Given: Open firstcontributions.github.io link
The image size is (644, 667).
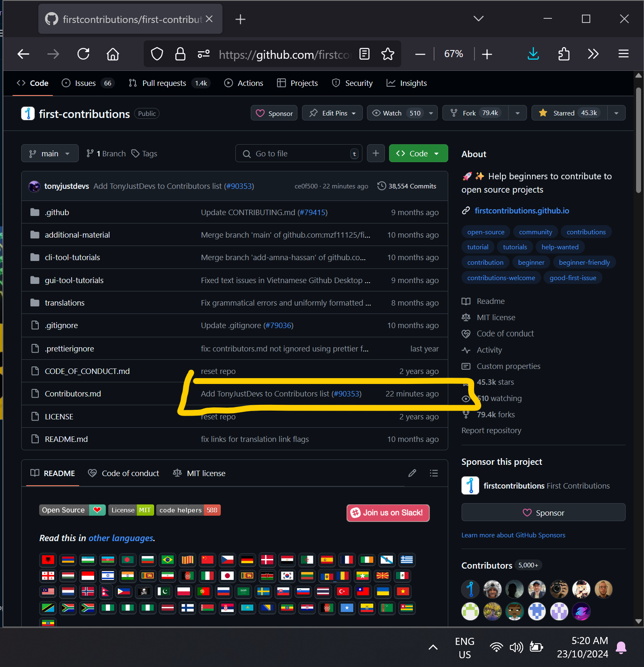Looking at the screenshot, I should pyautogui.click(x=522, y=211).
